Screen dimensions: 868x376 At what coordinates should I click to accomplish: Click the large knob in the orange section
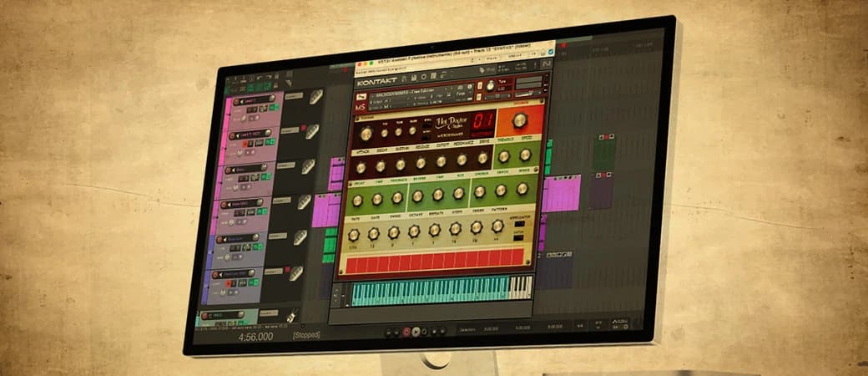pyautogui.click(x=520, y=120)
